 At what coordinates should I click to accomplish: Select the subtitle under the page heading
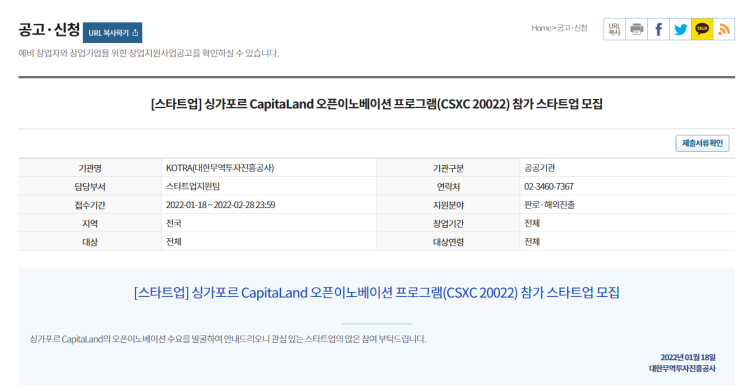(149, 53)
